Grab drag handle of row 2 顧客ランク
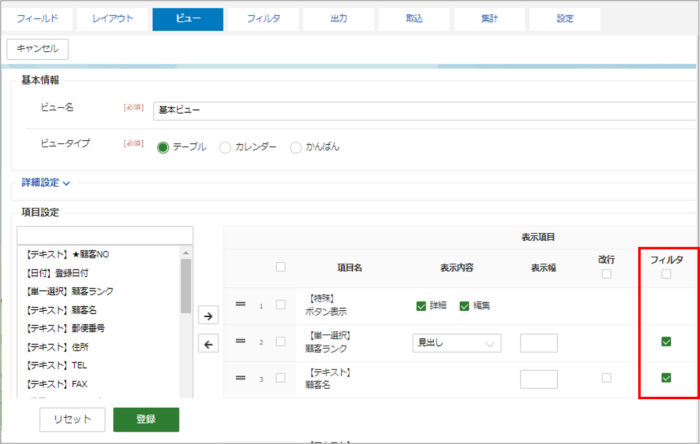Viewport: 700px width, 444px height. tap(241, 341)
